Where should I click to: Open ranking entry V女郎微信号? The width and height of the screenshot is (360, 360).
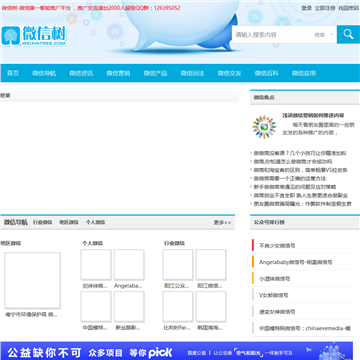(x=274, y=295)
